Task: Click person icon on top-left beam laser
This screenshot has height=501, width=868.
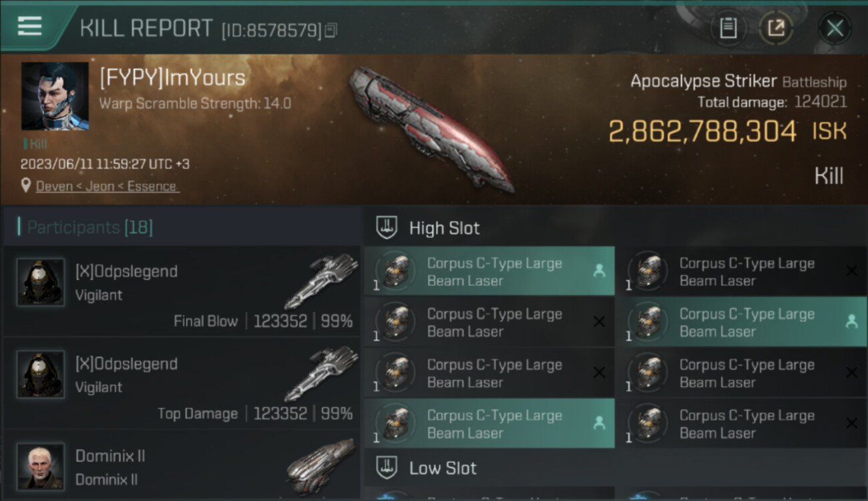Action: 599,271
